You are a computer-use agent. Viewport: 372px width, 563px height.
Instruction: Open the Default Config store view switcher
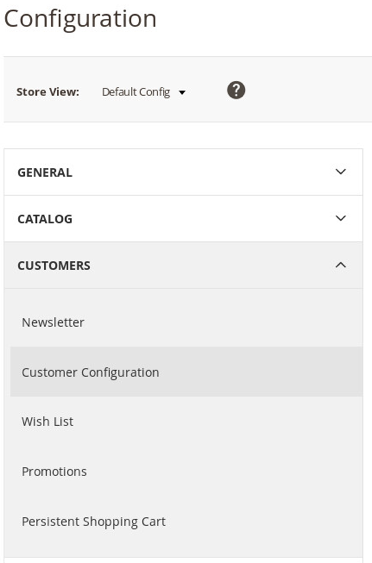tap(144, 92)
